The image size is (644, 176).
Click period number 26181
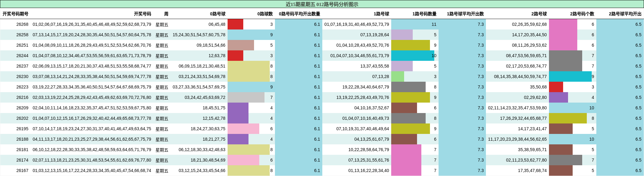tap(22, 150)
